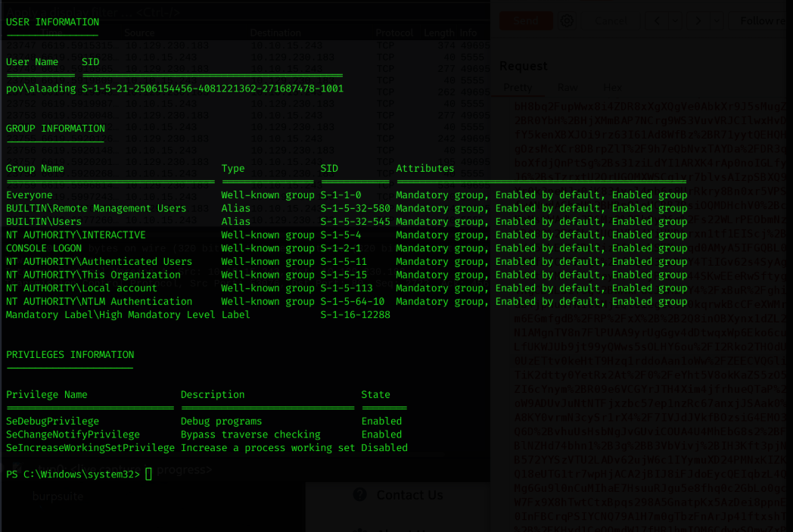Click the Wireshark display filter field
The height and width of the screenshot is (532, 793).
pyautogui.click(x=244, y=11)
